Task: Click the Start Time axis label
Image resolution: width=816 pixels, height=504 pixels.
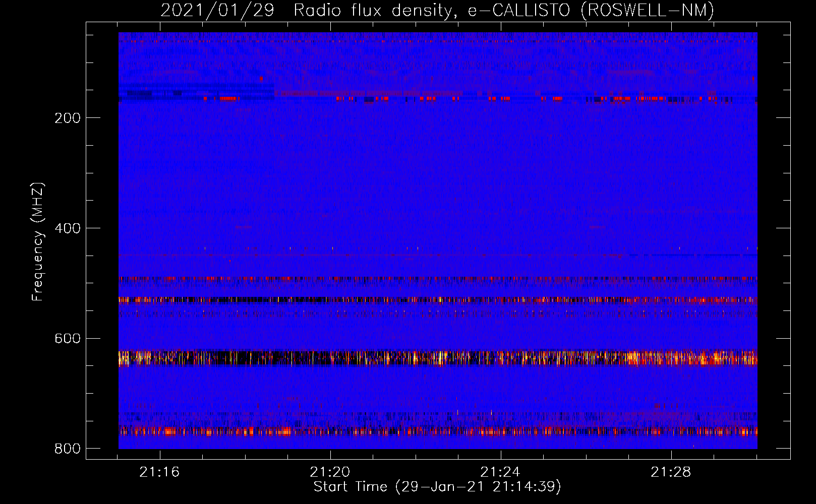Action: pyautogui.click(x=437, y=487)
